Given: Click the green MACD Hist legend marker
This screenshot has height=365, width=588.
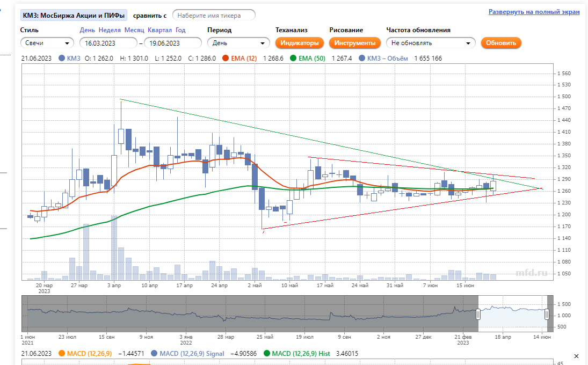Looking at the screenshot, I should click(267, 354).
